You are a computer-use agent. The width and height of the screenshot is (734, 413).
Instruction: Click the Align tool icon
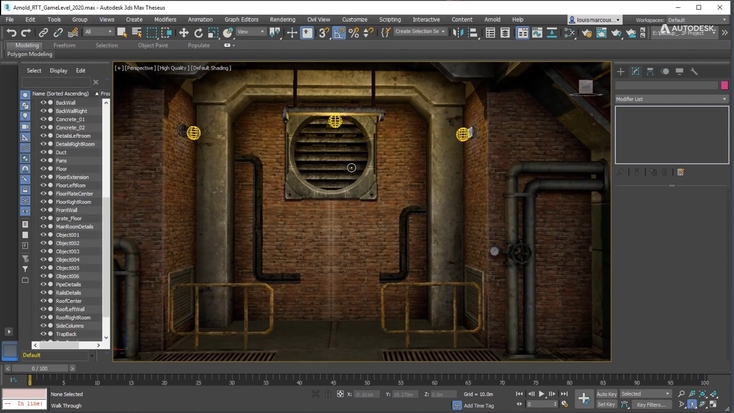coord(473,33)
